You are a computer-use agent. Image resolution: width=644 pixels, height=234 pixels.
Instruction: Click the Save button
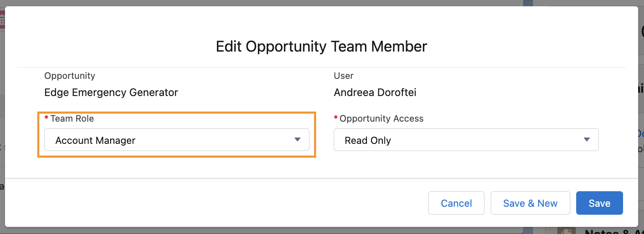pos(599,203)
